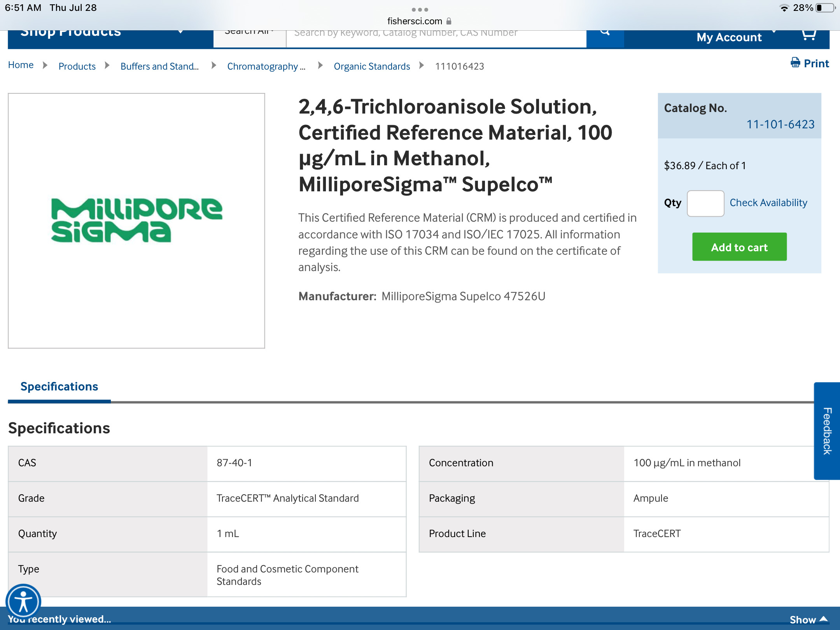Click the MilliporeSigma product image
This screenshot has width=840, height=630.
136,220
